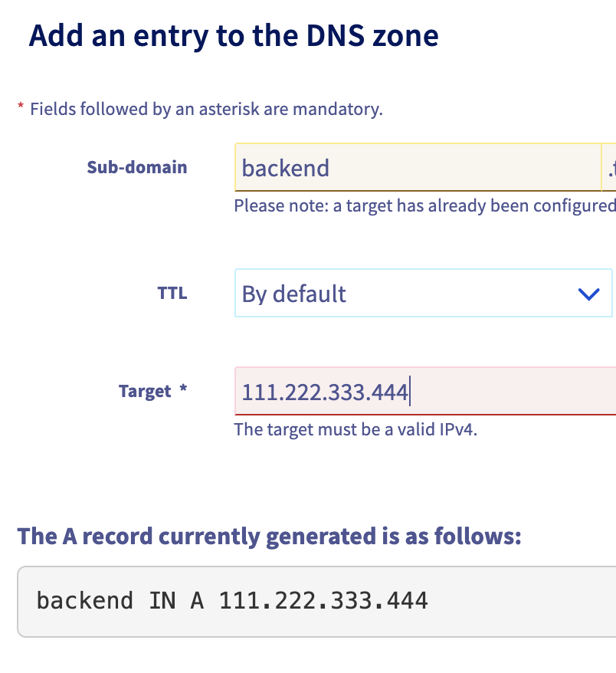Screen dimensions: 616x673
Task: Focus the Sub-domain field containing 'backend'
Action: coord(418,167)
